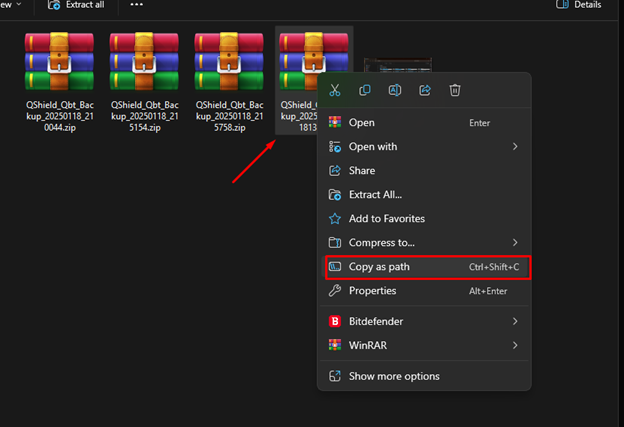This screenshot has height=427, width=624.
Task: Select the WinRAR menu entry
Action: [424, 345]
